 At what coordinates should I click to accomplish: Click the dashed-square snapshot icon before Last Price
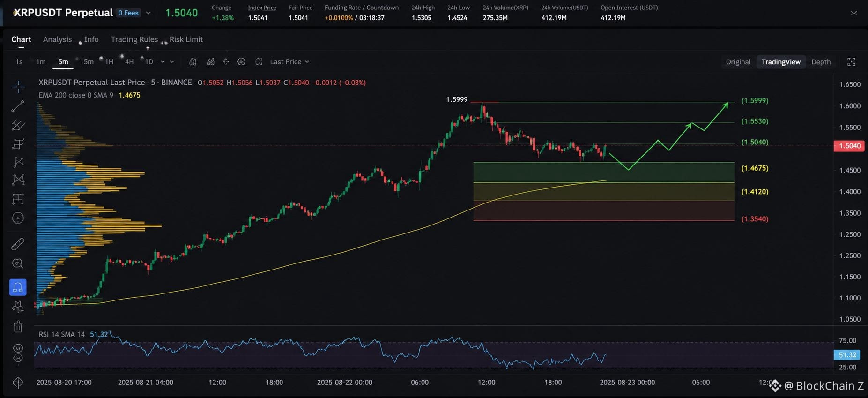pyautogui.click(x=259, y=62)
